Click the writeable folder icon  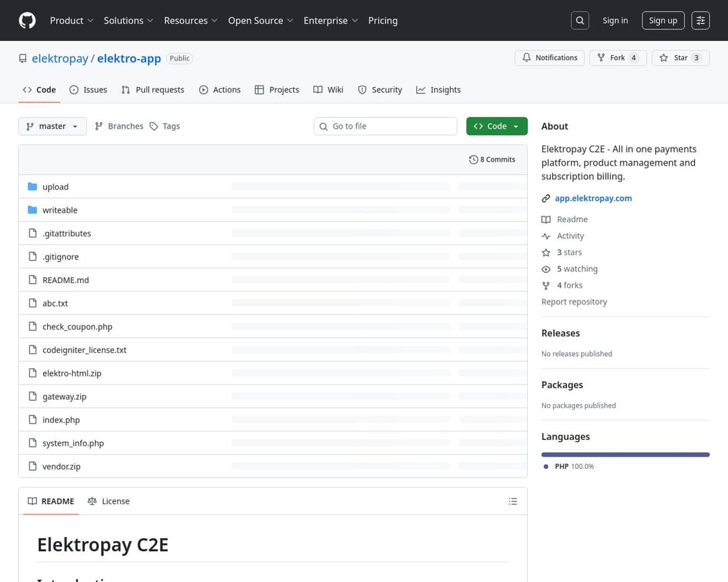(x=32, y=209)
